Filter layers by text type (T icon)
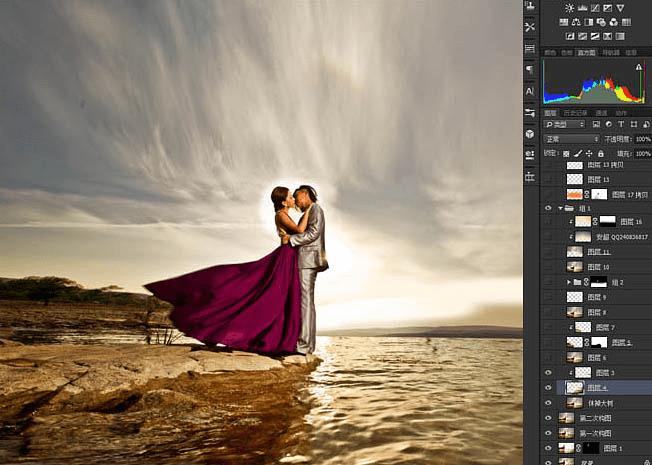Viewport: 652px width, 465px height. point(619,124)
